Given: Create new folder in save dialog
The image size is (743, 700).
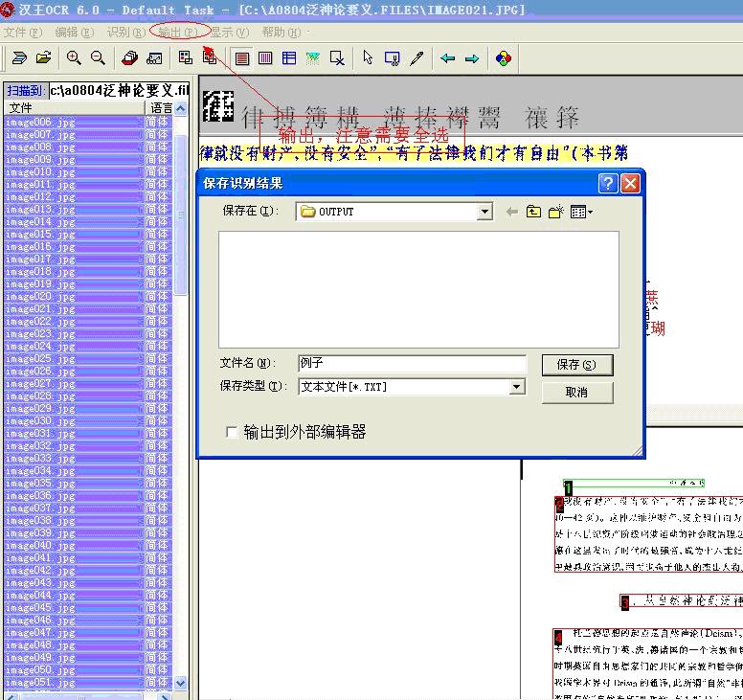Looking at the screenshot, I should (556, 212).
